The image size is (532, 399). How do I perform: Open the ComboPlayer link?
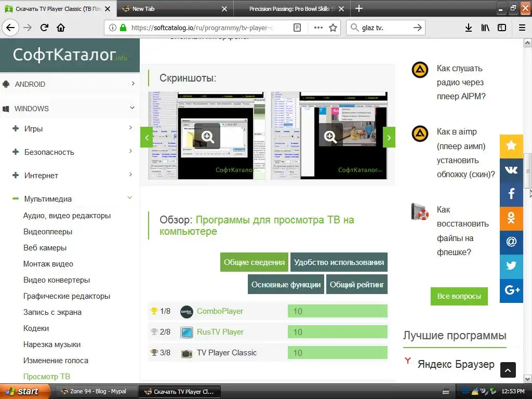pyautogui.click(x=220, y=311)
